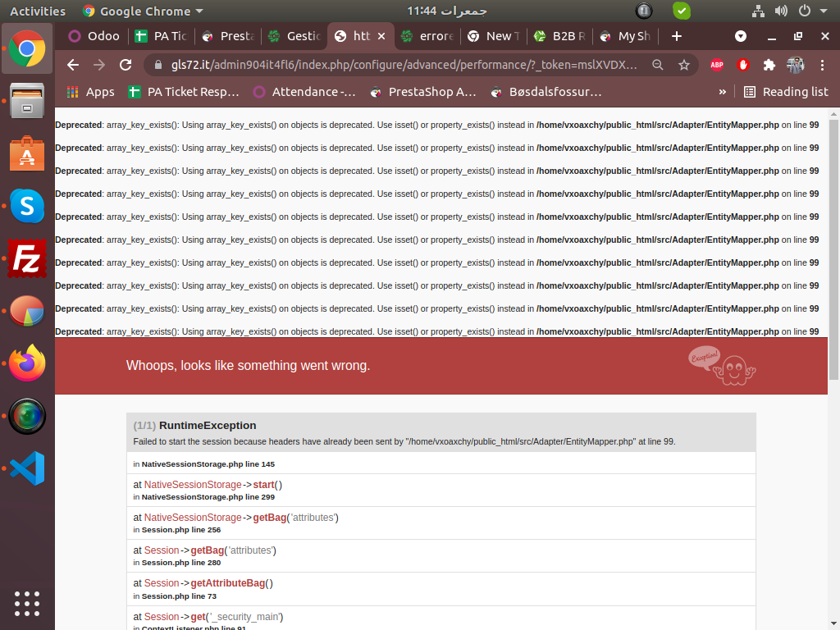Click the RuntimeException heading

(208, 426)
